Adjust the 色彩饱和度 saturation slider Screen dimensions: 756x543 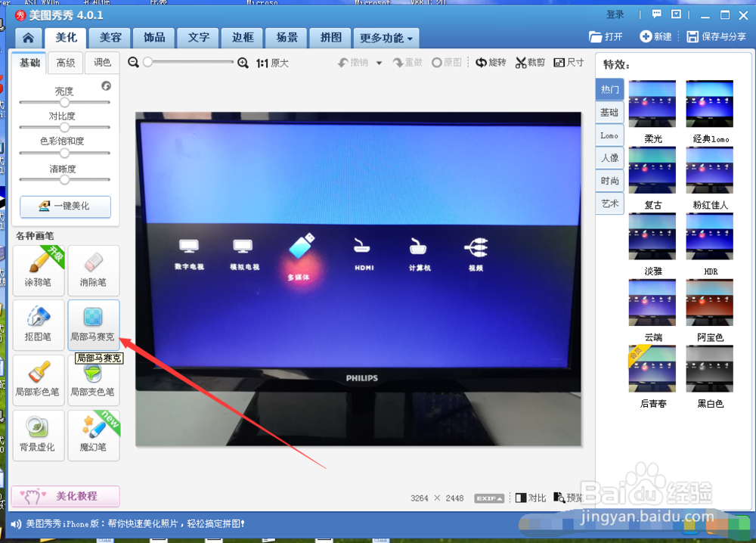click(x=64, y=154)
